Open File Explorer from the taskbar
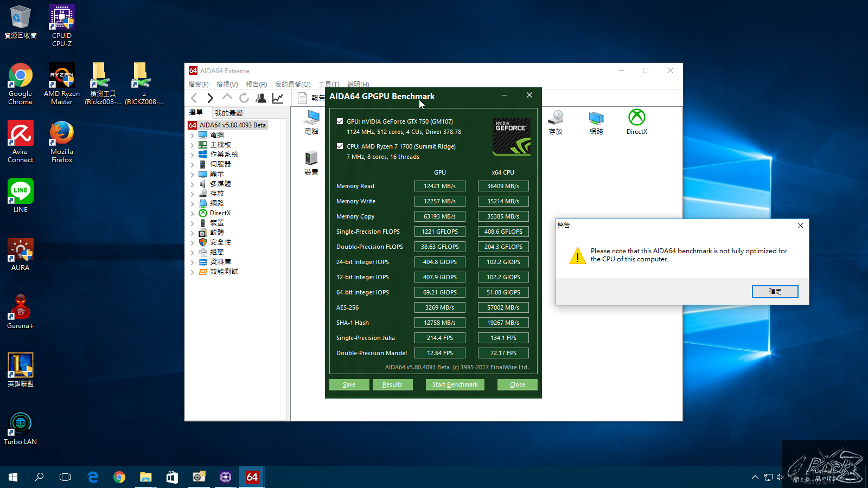868x488 pixels. (146, 477)
